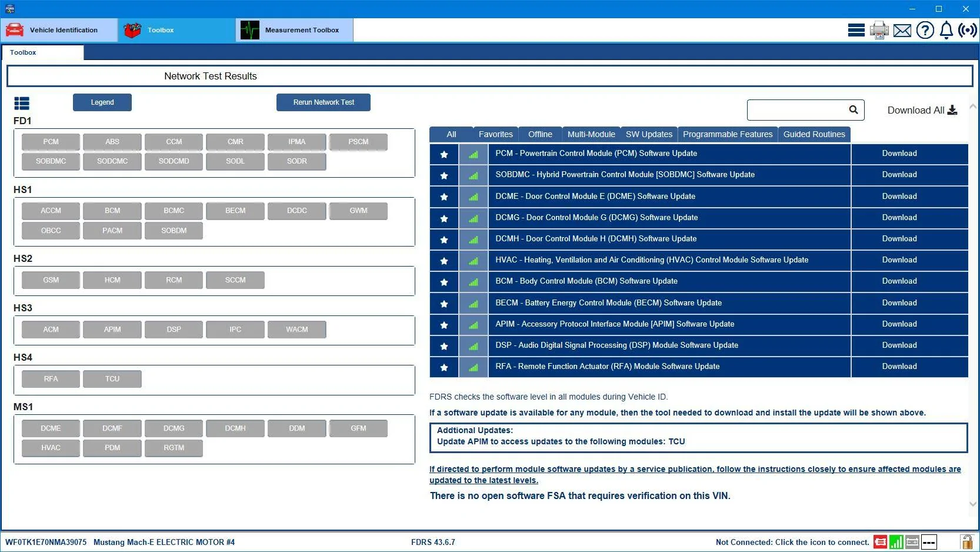Click the red car Vehicle Identification icon
Image resolution: width=980 pixels, height=552 pixels.
[x=15, y=30]
